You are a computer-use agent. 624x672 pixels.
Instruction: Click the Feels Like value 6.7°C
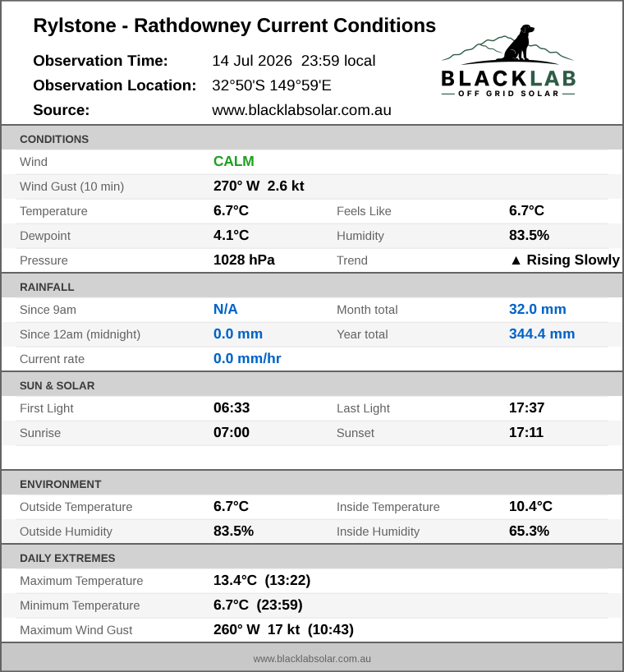[526, 211]
